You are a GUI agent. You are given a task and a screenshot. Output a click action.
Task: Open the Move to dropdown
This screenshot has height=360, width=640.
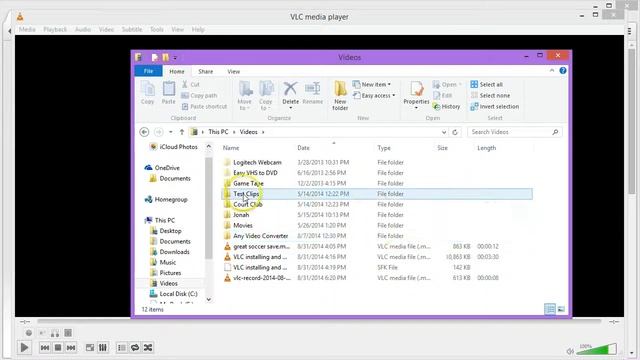click(244, 96)
